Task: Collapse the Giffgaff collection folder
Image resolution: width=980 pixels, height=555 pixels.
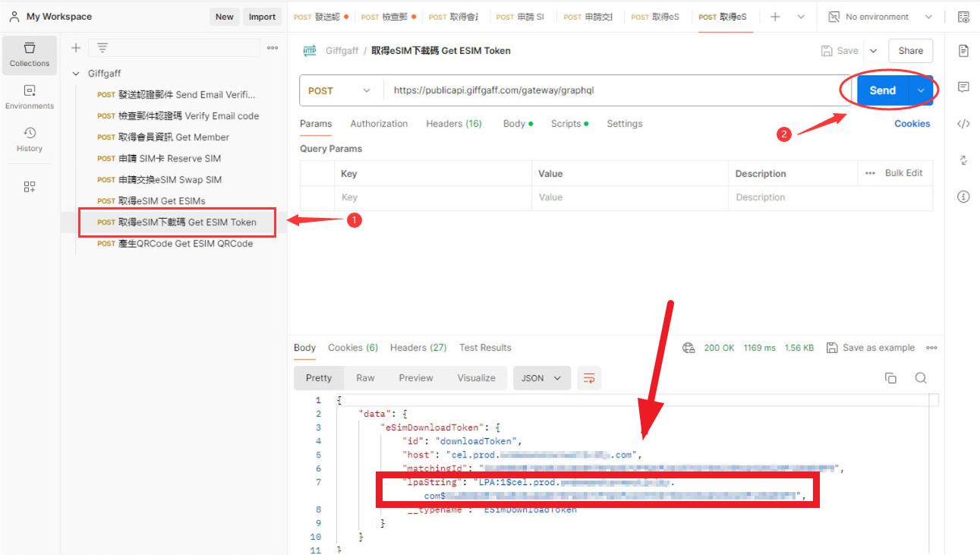Action: point(76,74)
